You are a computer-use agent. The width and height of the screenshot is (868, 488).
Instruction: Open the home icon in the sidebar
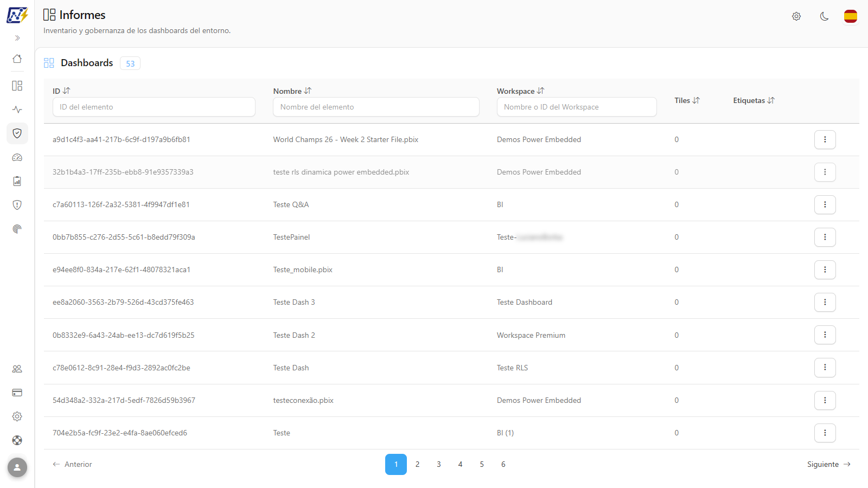pos(17,59)
